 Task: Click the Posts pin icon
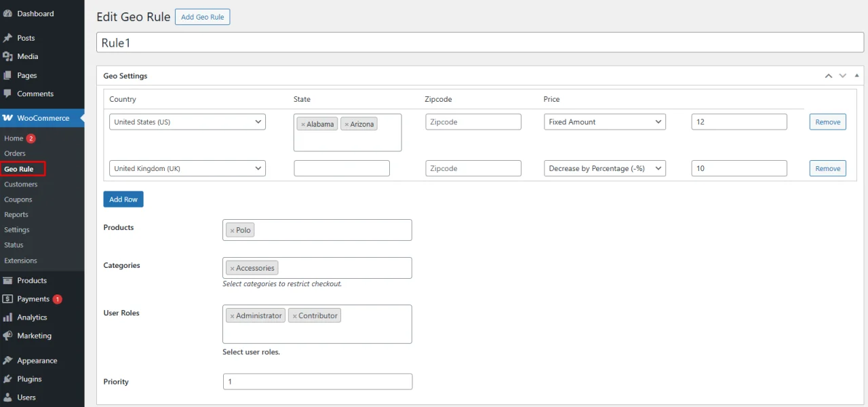(8, 38)
